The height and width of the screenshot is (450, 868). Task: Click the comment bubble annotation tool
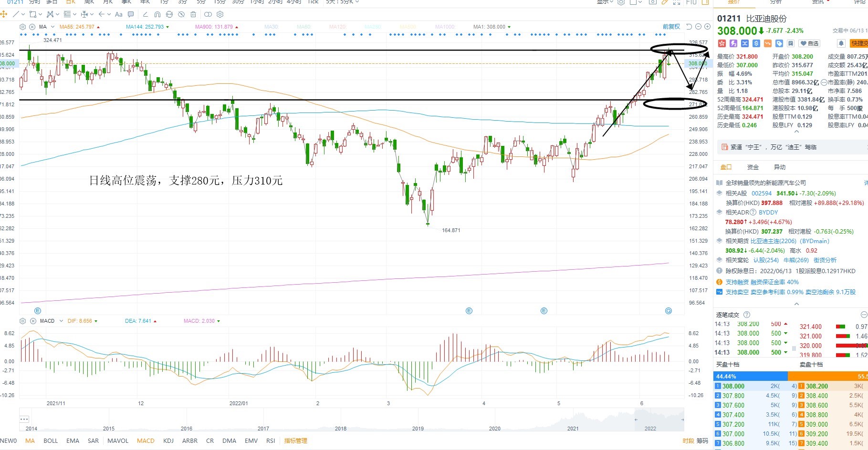click(x=131, y=14)
